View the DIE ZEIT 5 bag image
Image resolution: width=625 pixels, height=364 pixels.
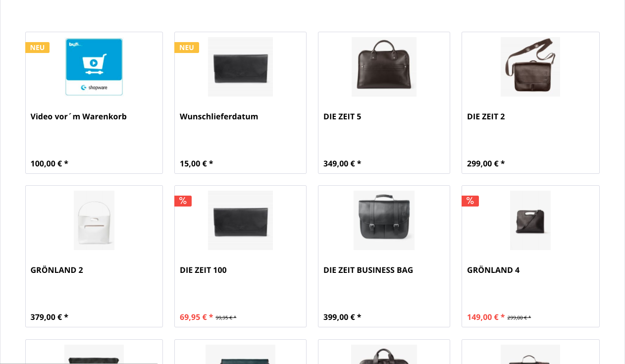click(x=384, y=67)
